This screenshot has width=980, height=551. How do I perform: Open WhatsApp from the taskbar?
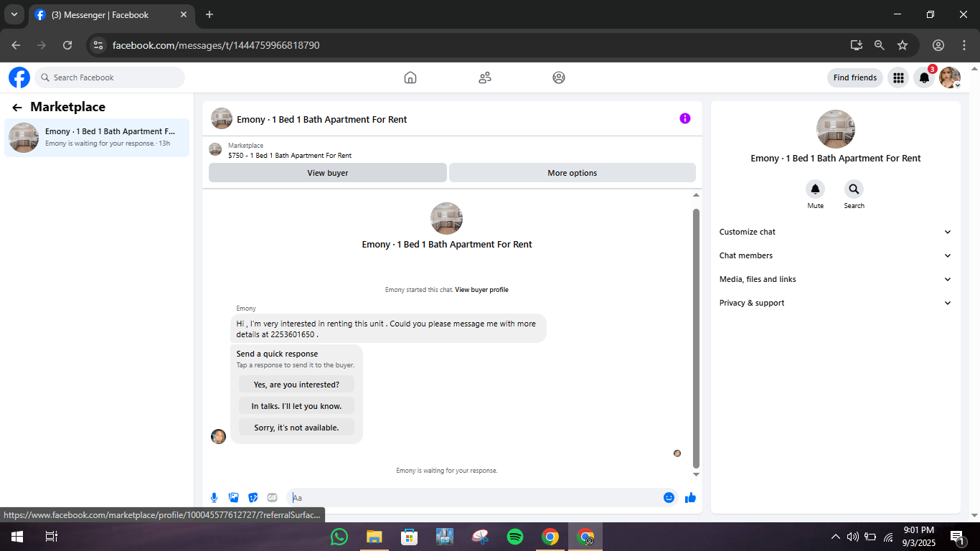339,537
